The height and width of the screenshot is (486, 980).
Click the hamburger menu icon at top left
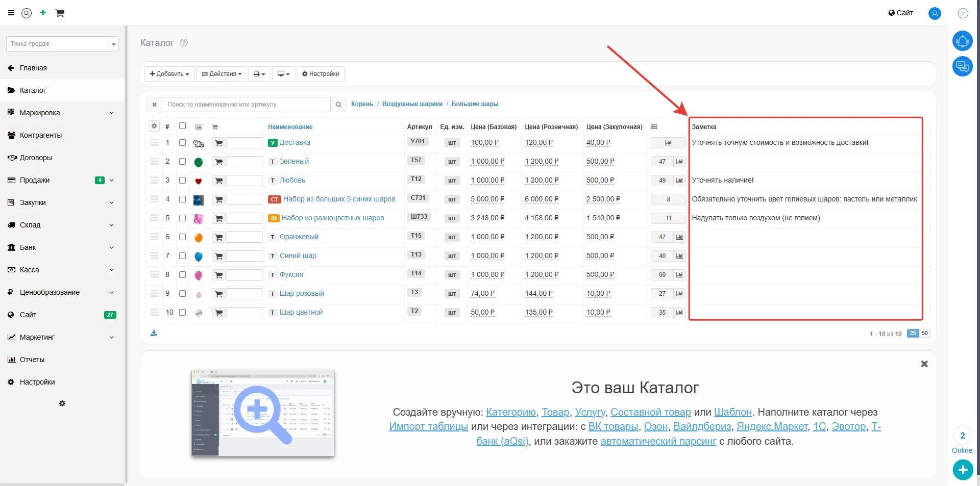pyautogui.click(x=11, y=13)
